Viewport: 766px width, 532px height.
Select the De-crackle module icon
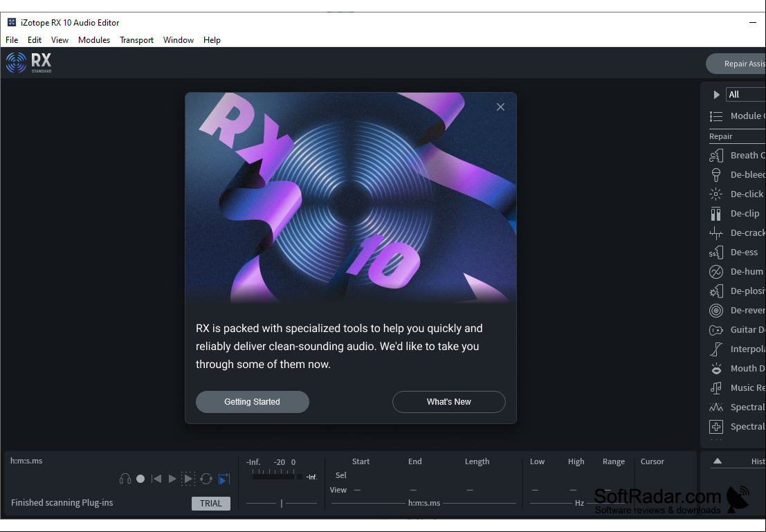click(x=716, y=233)
